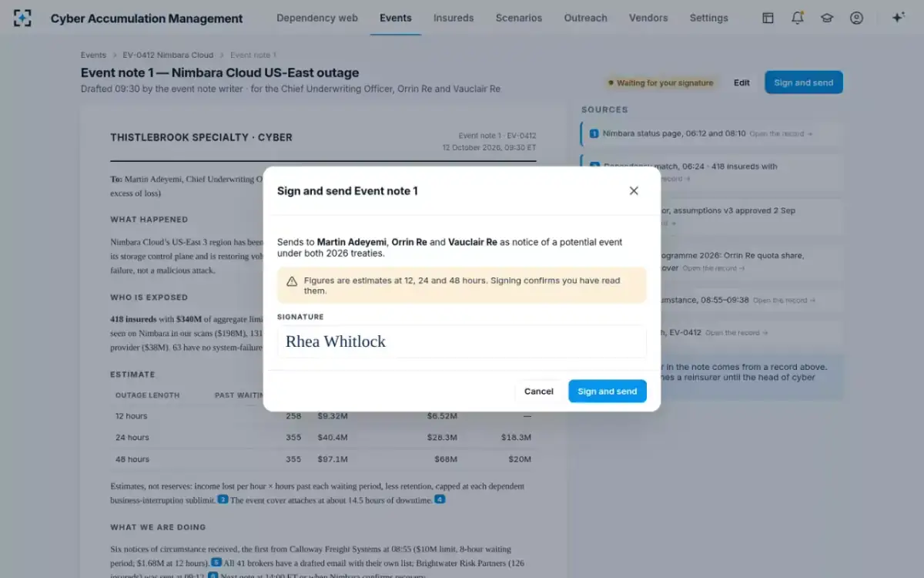Open the record for 08:55–09:38 notices
924x578 pixels.
point(785,301)
